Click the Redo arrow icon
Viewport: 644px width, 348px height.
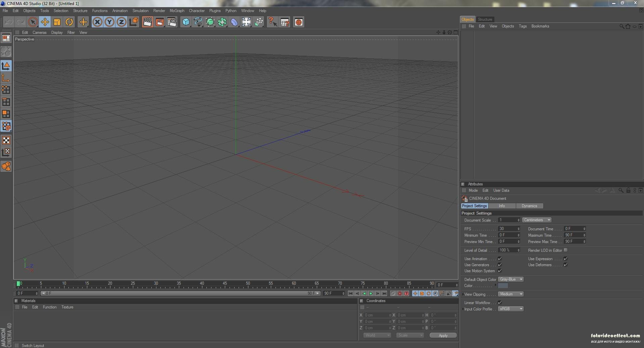tap(20, 22)
